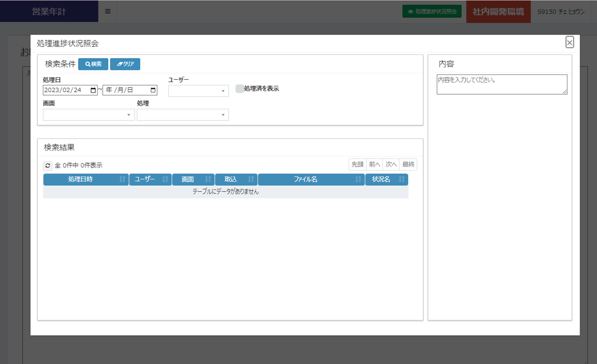Expand the ユーザー dropdown
Image resolution: width=597 pixels, height=364 pixels.
(198, 91)
